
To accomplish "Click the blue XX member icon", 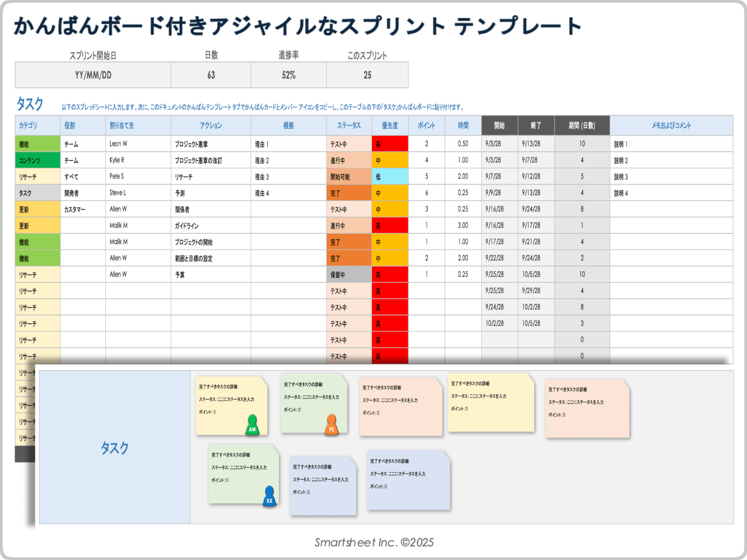I will point(269,496).
